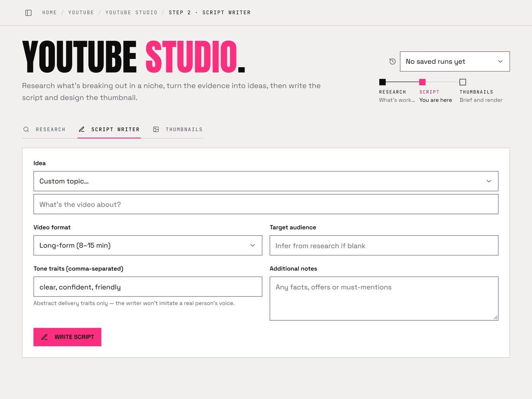Viewport: 532px width, 399px height.
Task: Click the SCRIPT step label in progress tracker
Action: (429, 92)
